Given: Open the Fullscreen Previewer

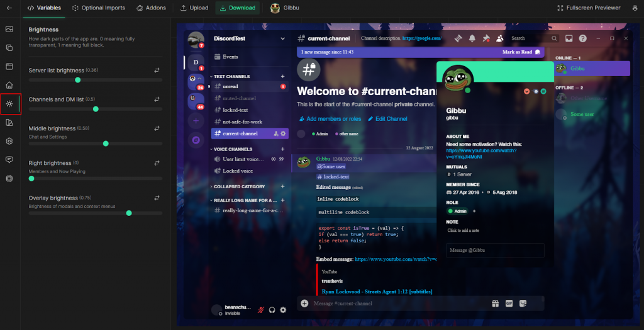Looking at the screenshot, I should 589,8.
